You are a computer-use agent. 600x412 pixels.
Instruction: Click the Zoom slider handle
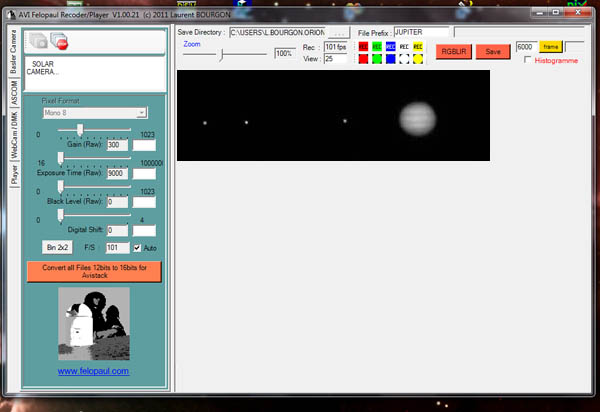point(221,55)
